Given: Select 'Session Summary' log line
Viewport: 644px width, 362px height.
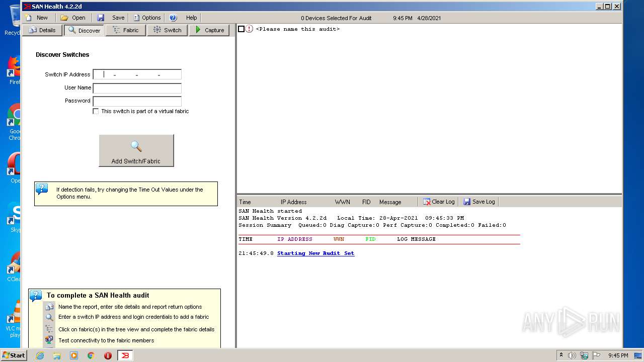Looking at the screenshot, I should coord(372,225).
